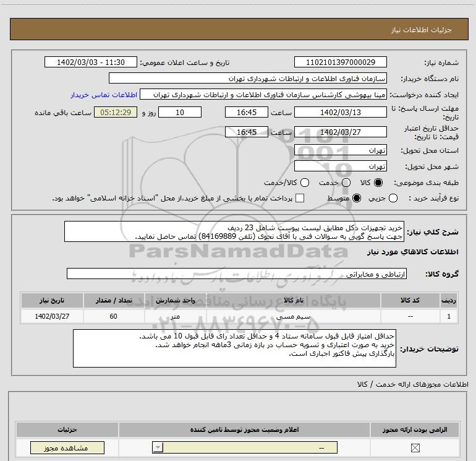Click the گروه کالا field ارتباطی و مخابراتی
Screen dimensions: 476x461
tap(237, 274)
